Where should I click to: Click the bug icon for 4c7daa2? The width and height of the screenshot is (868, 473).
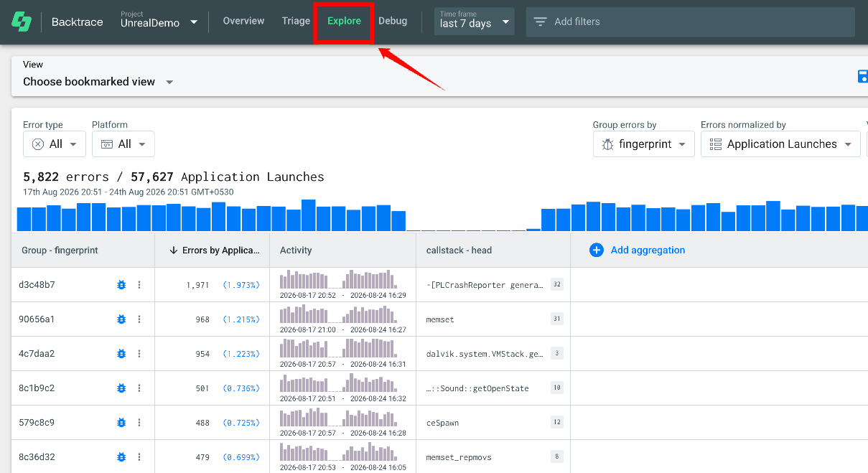click(121, 354)
